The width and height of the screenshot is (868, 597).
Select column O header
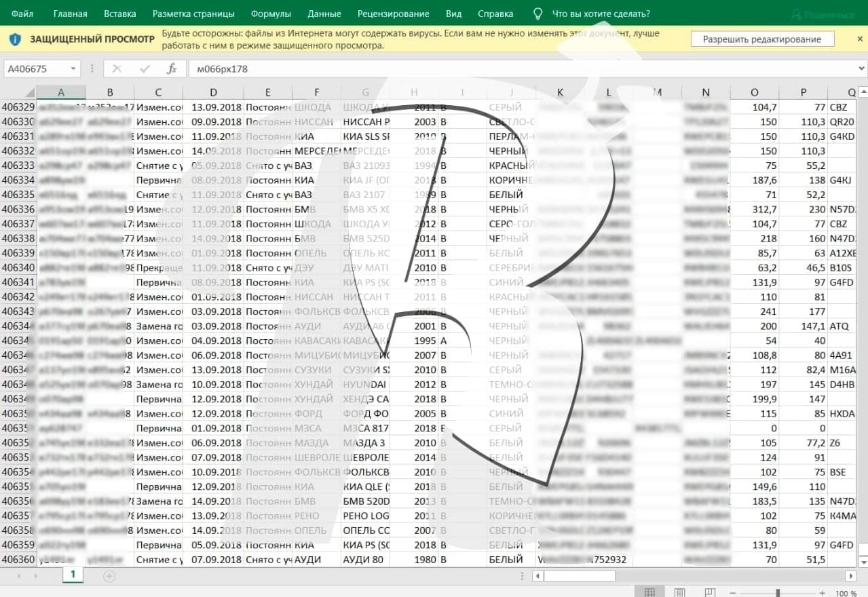point(755,92)
